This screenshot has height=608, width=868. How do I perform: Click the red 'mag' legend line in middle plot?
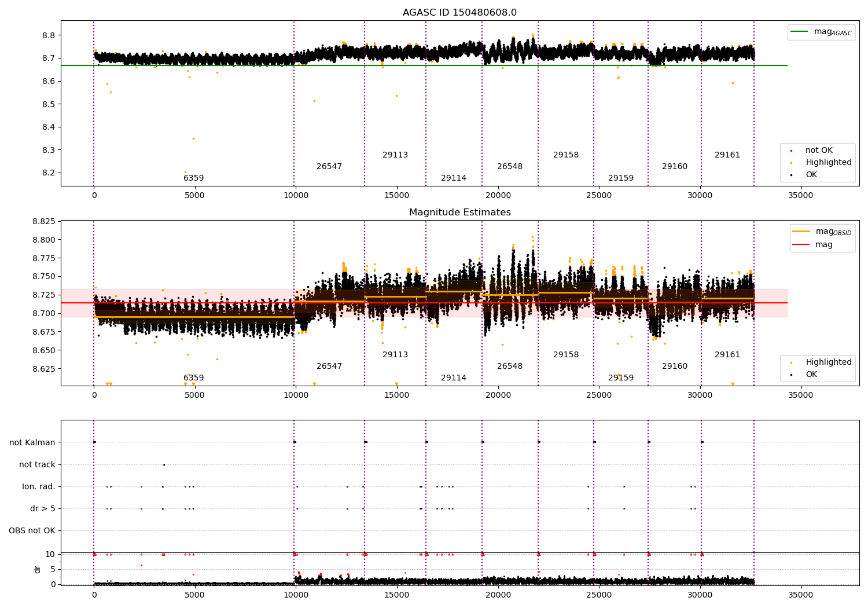click(801, 245)
